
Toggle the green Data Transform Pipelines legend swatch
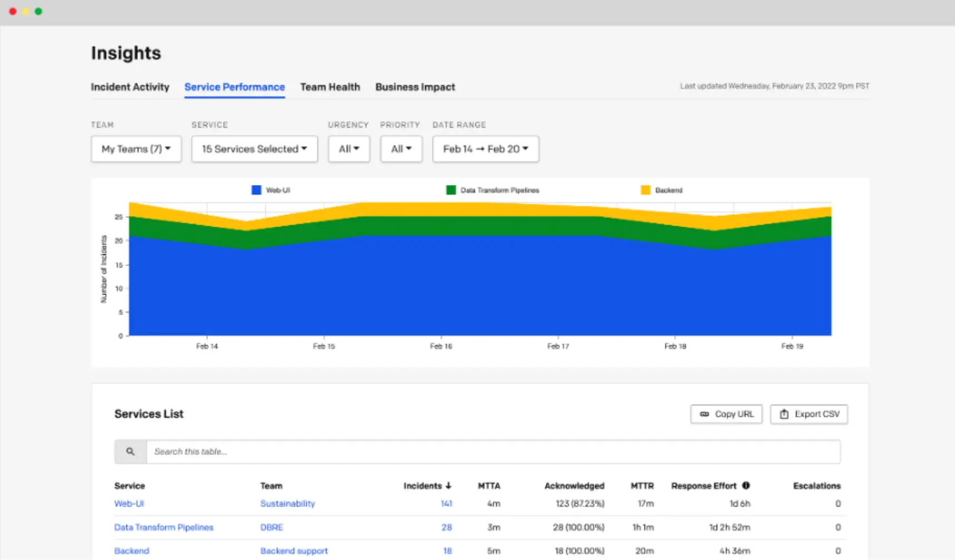pos(451,190)
